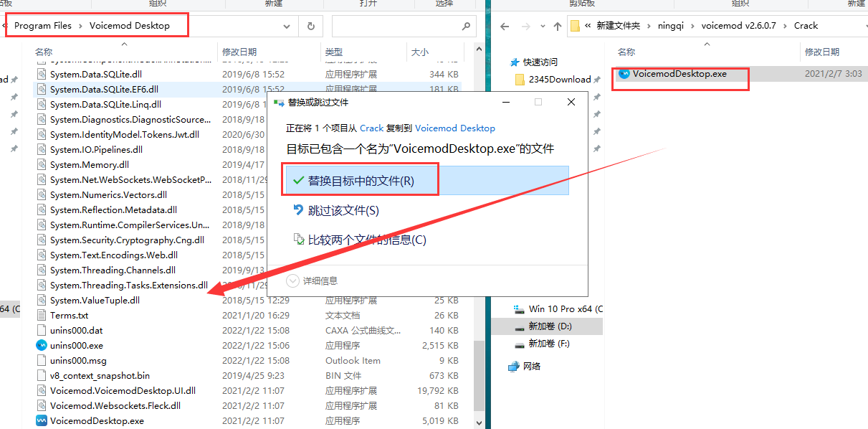Open recent locations dropdown in the right window
Screen dimensions: 868x429
click(541, 27)
